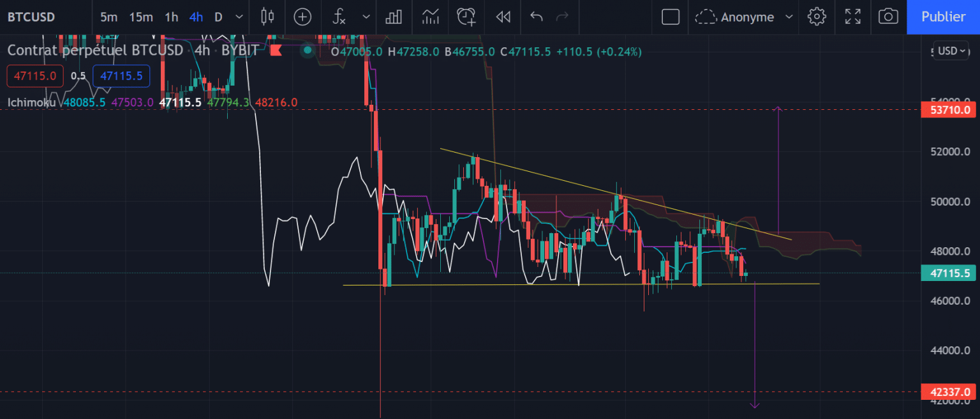Open the candlestick chart type selector
Viewport: 980px width, 419px height.
pos(268,17)
